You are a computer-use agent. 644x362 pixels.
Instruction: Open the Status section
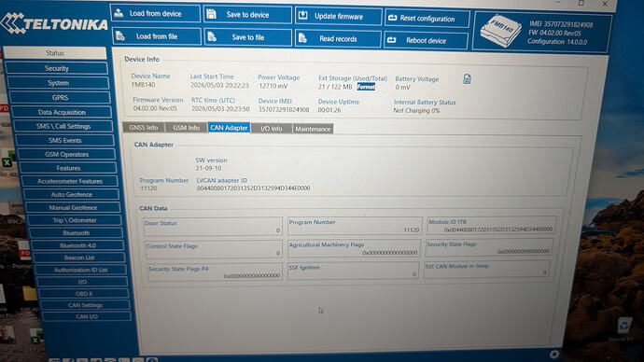tap(55, 53)
